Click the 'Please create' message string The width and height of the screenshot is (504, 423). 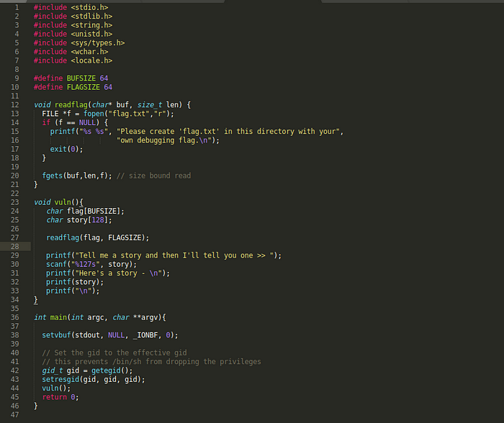(228, 132)
